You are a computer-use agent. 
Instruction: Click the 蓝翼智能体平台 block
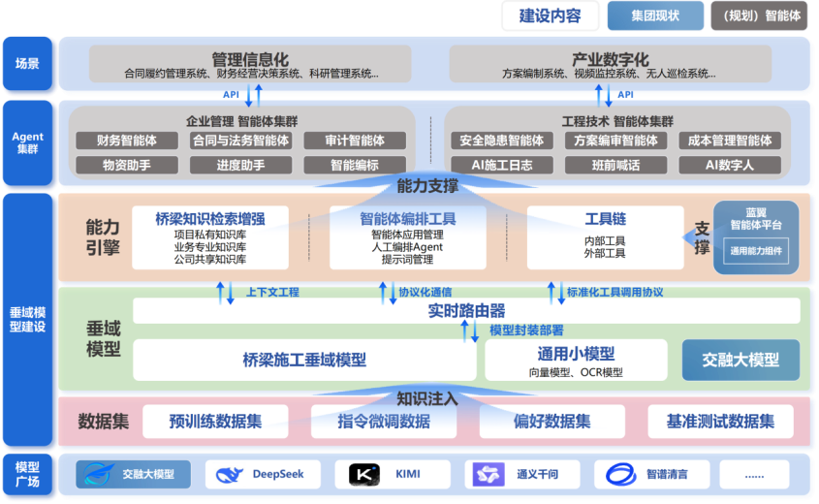tap(756, 237)
